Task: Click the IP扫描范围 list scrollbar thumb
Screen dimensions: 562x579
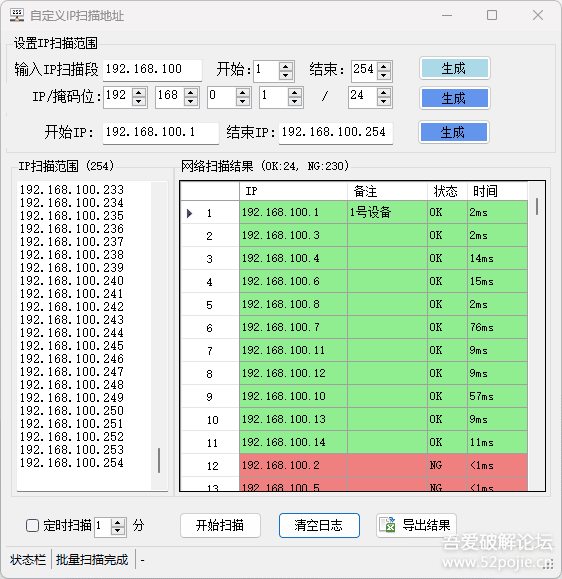Action: coord(159,460)
